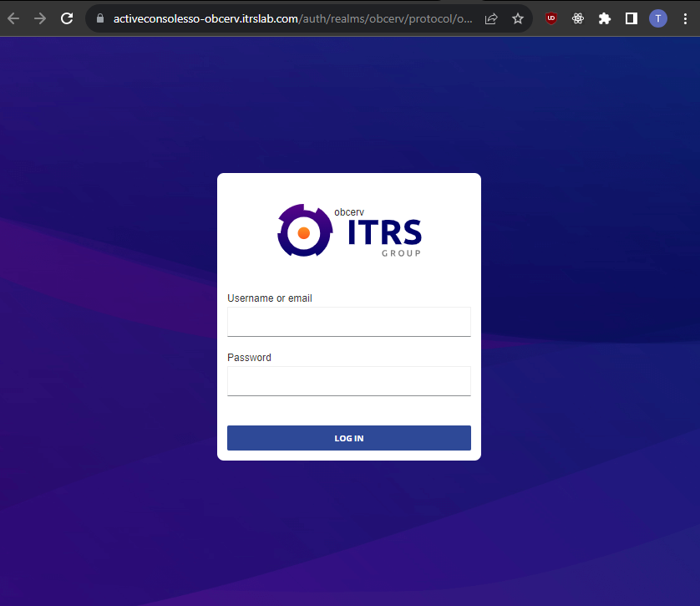
Task: Click the "Username or email" label
Action: pyautogui.click(x=270, y=298)
